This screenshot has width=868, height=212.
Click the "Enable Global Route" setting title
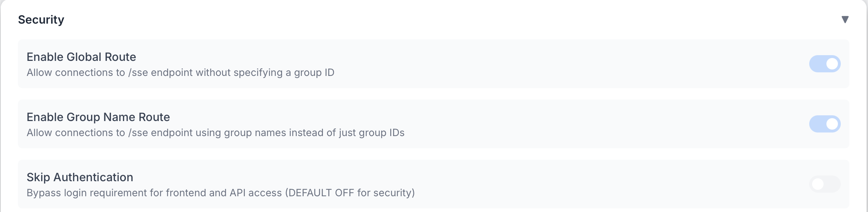click(x=81, y=57)
